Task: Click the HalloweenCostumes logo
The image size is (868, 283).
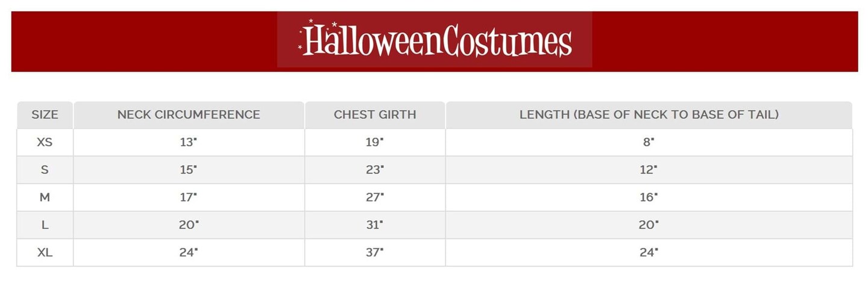Action: tap(435, 40)
